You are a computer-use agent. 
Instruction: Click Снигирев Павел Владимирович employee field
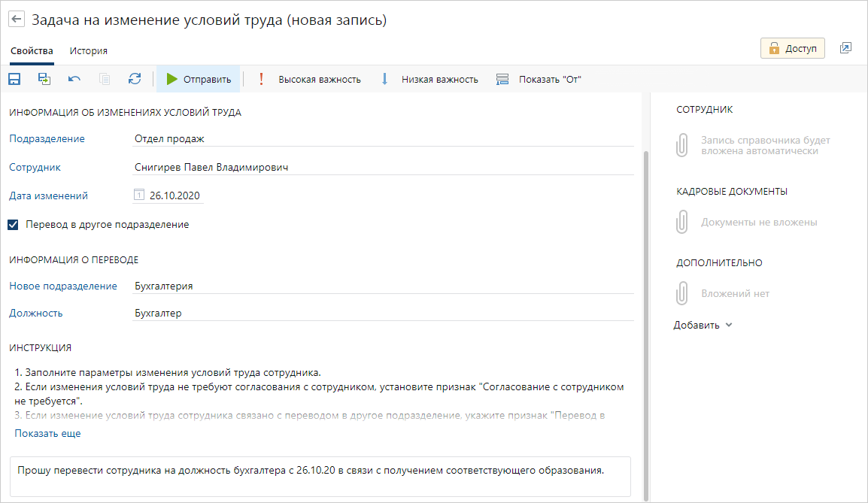tap(383, 167)
